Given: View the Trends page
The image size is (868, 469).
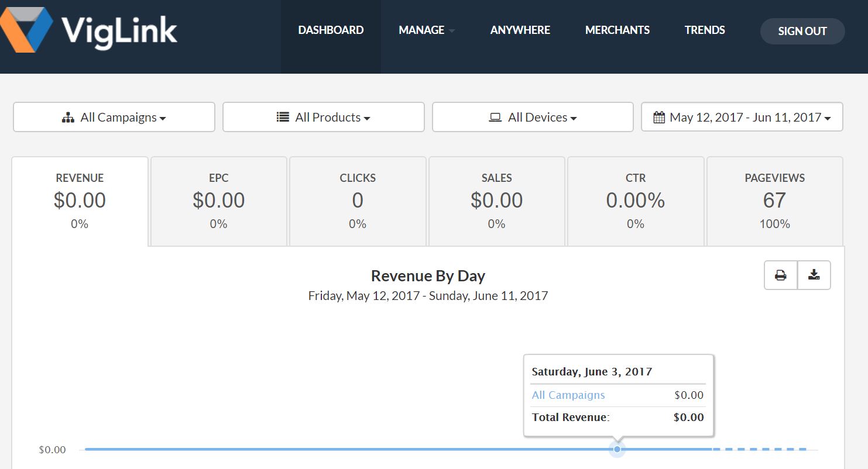Looking at the screenshot, I should 705,30.
